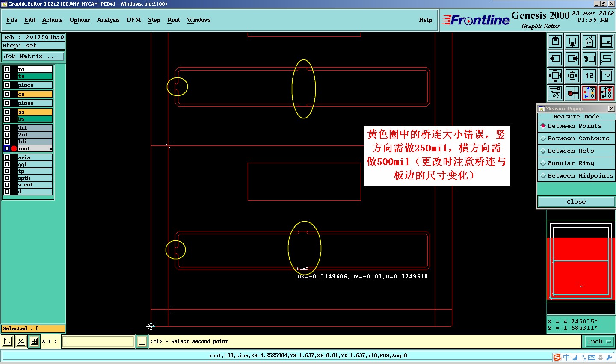This screenshot has width=616, height=364.
Task: Click Close in Measure Popup
Action: (x=576, y=202)
